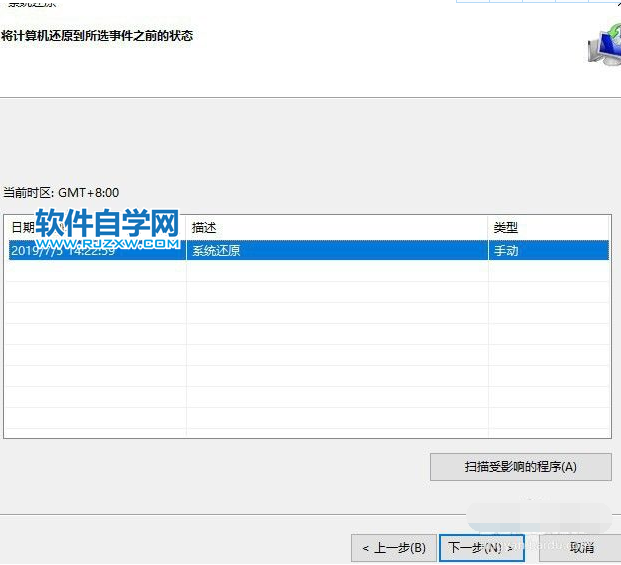Image resolution: width=621 pixels, height=565 pixels.
Task: Click the 软件自学网 watermark logo
Action: [x=106, y=222]
